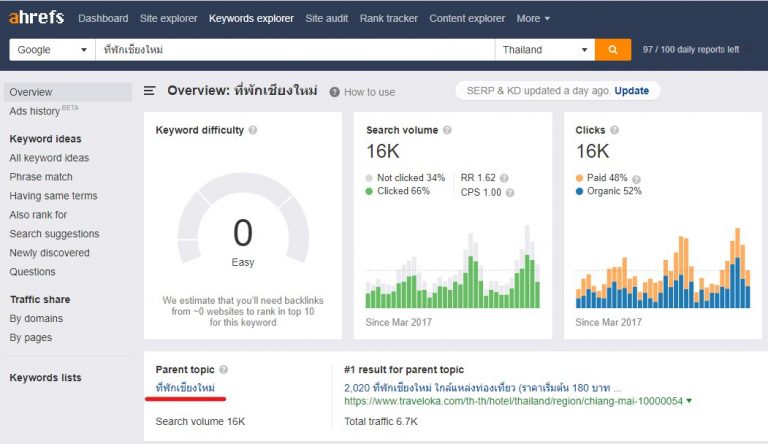Open the Google search engine dropdown
The height and width of the screenshot is (444, 768).
(x=52, y=49)
